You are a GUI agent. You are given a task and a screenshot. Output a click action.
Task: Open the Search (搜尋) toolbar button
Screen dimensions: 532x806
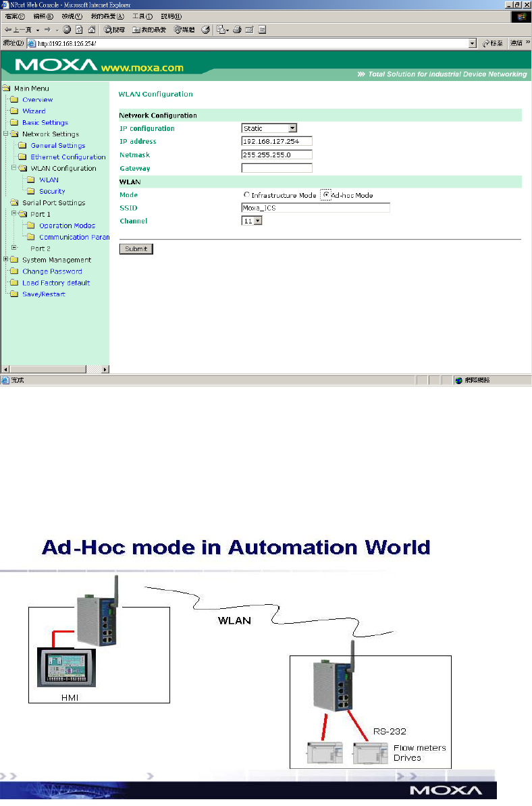pos(114,30)
